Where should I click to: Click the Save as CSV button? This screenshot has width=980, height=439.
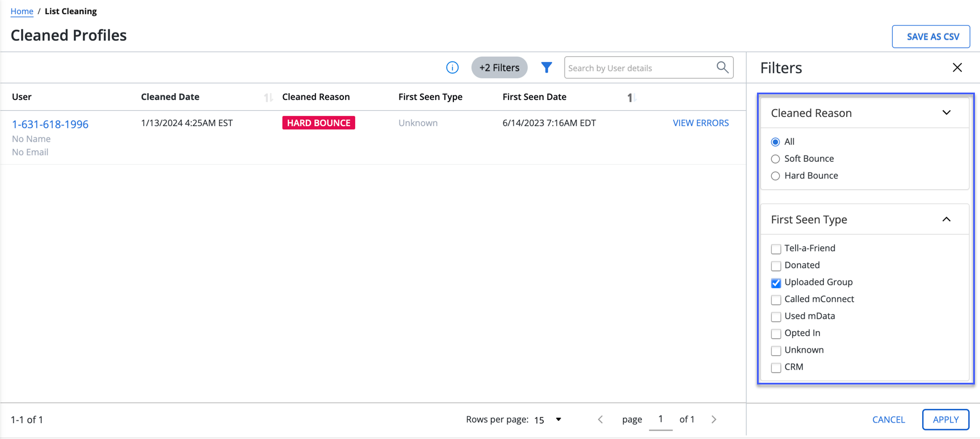(x=931, y=37)
